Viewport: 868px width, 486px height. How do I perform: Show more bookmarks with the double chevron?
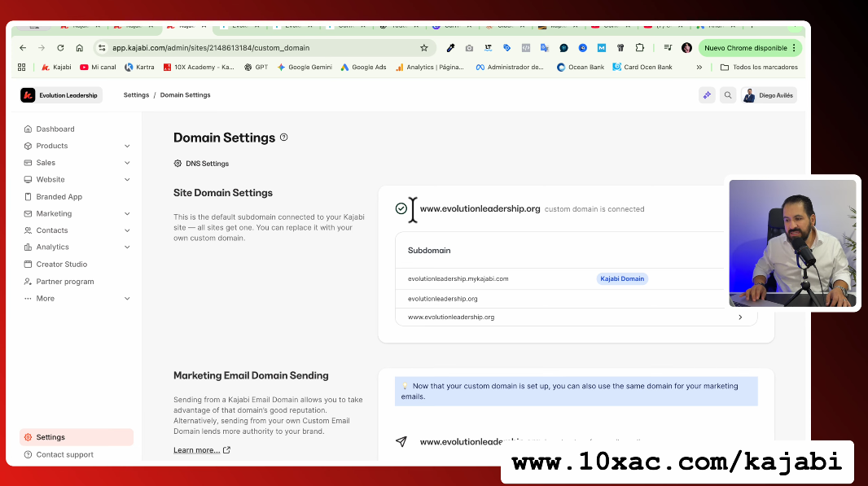pyautogui.click(x=699, y=67)
